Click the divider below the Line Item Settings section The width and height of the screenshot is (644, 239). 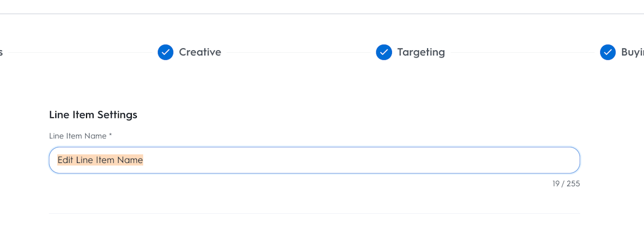click(x=314, y=213)
